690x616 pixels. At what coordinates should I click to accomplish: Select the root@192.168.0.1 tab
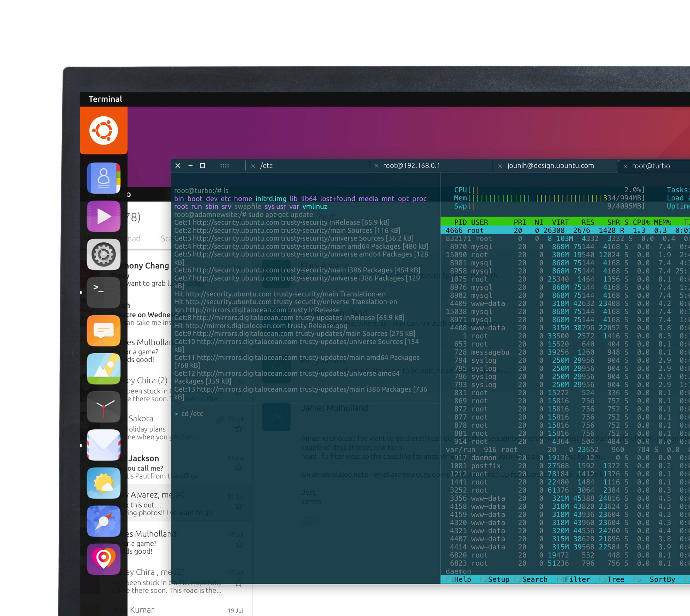tap(411, 165)
